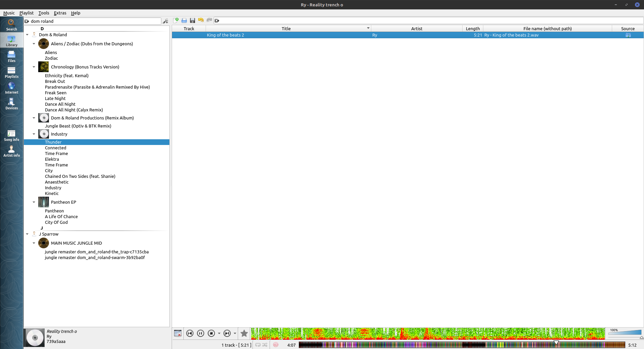Collapse the MAIN MUSIC JUNGLE MID album
This screenshot has width=644, height=349.
34,243
